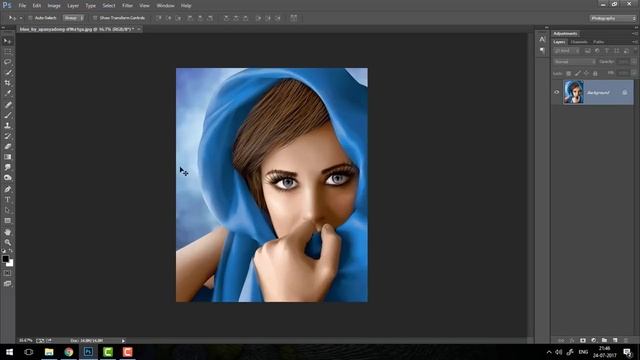Open the Layers panel flyout menu
The width and height of the screenshot is (640, 360).
tap(634, 42)
